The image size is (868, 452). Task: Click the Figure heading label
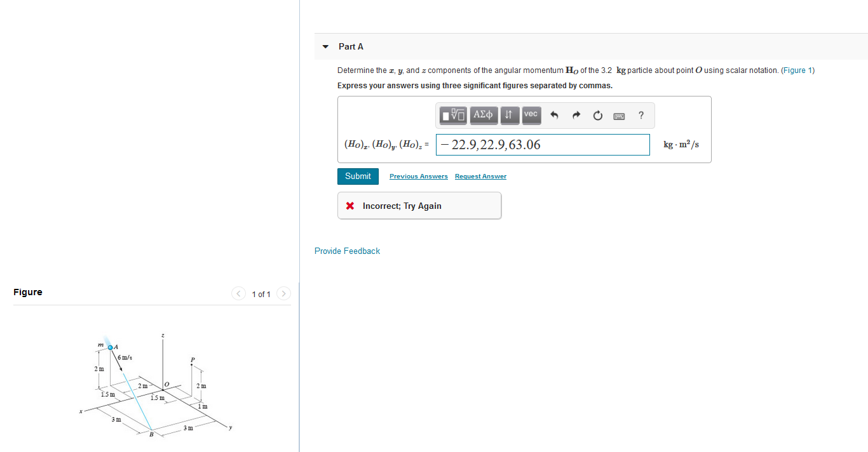click(x=28, y=292)
